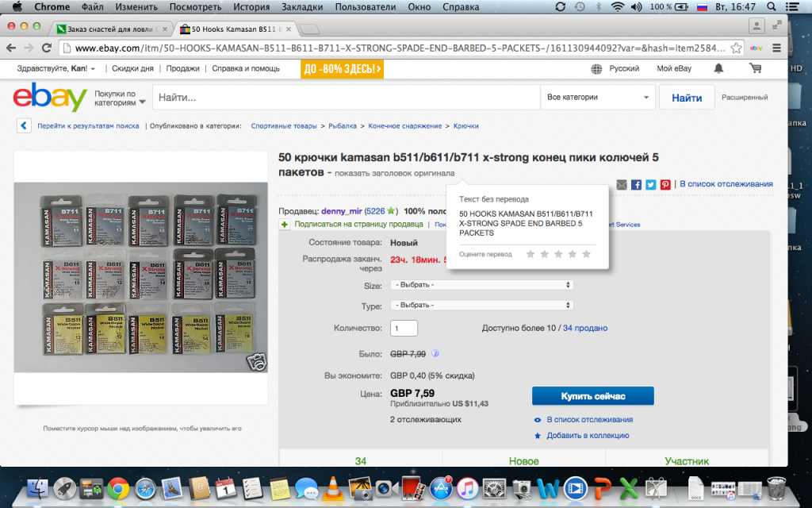Click the 'ДО -80% ЗДЕСЬ!' banner
The image size is (812, 508).
342,68
